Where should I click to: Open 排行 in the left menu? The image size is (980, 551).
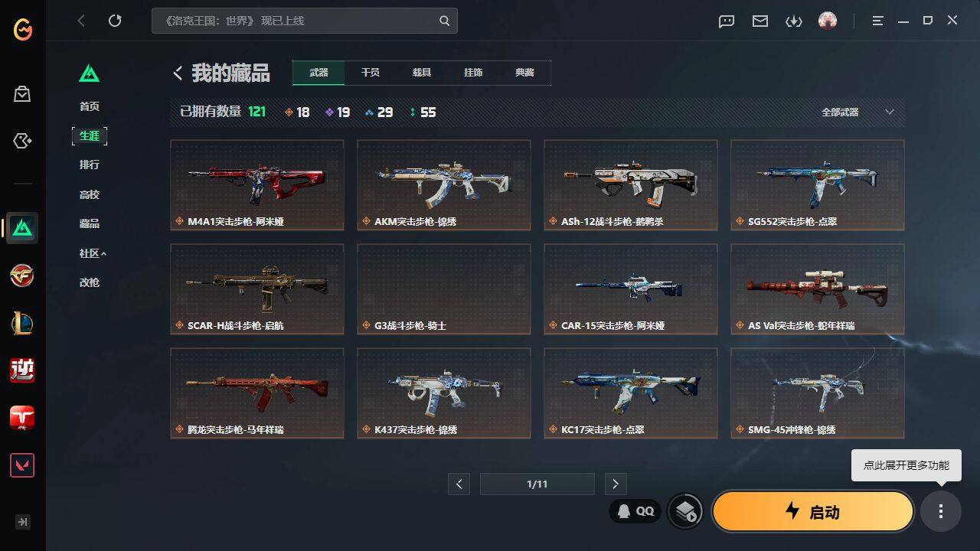90,165
